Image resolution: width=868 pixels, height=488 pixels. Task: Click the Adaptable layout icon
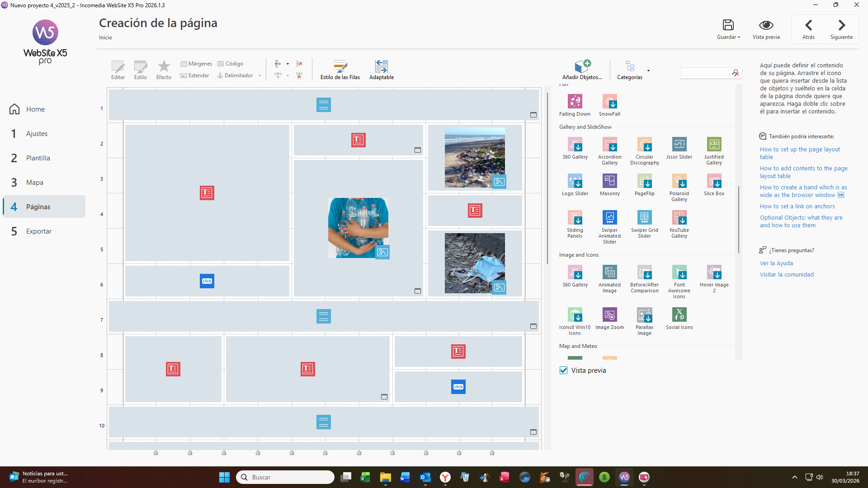pos(381,67)
